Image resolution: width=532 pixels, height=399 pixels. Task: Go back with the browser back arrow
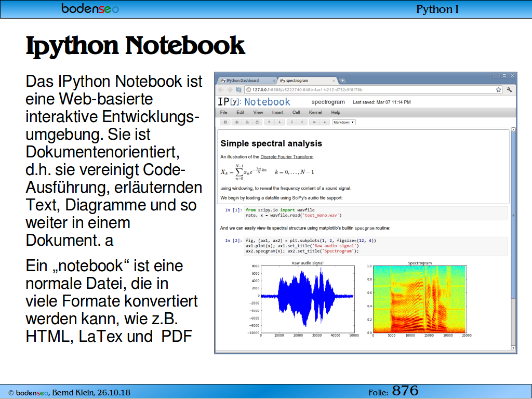(x=221, y=90)
